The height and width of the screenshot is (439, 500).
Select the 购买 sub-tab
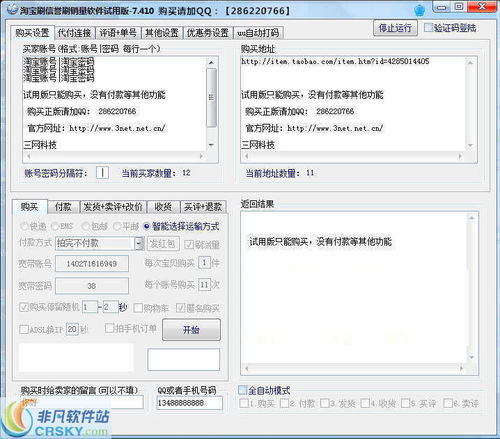(x=29, y=207)
